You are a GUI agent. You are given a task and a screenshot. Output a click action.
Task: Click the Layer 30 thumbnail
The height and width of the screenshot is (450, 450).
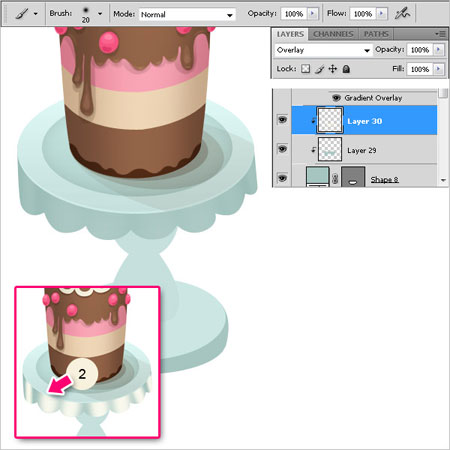point(330,120)
